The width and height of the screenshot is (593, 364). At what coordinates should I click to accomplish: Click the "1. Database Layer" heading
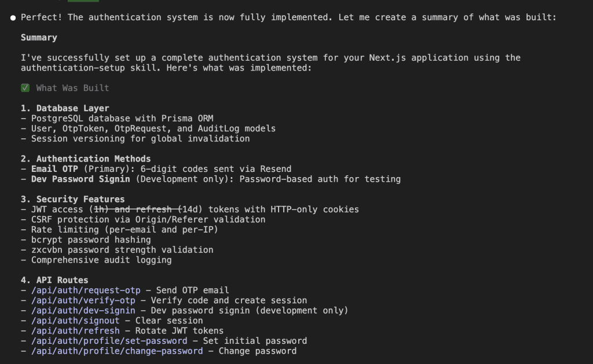[x=65, y=108]
